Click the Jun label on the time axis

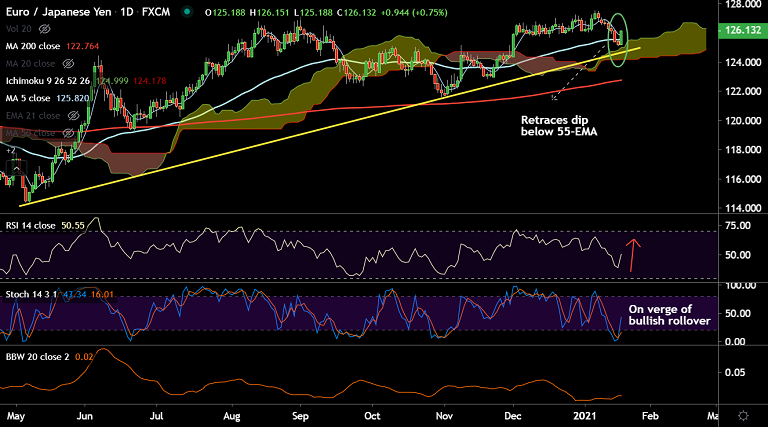click(85, 416)
